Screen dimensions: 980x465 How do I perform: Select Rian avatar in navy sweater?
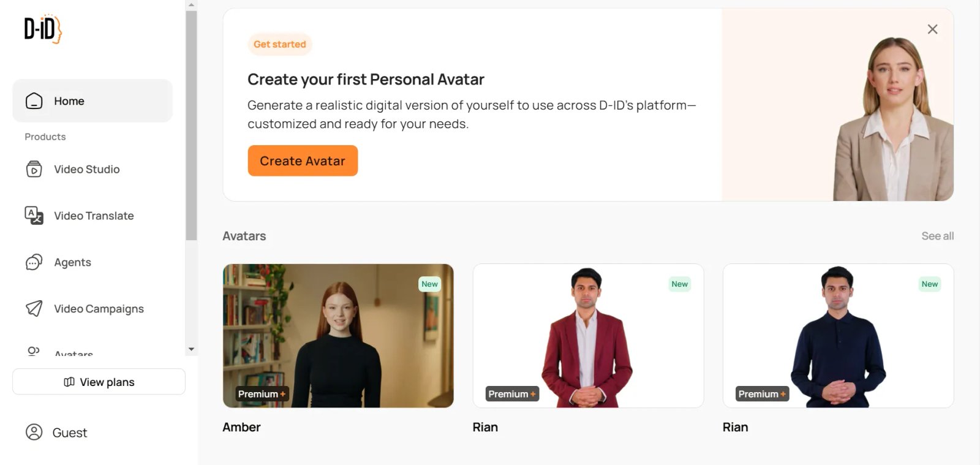pyautogui.click(x=838, y=336)
